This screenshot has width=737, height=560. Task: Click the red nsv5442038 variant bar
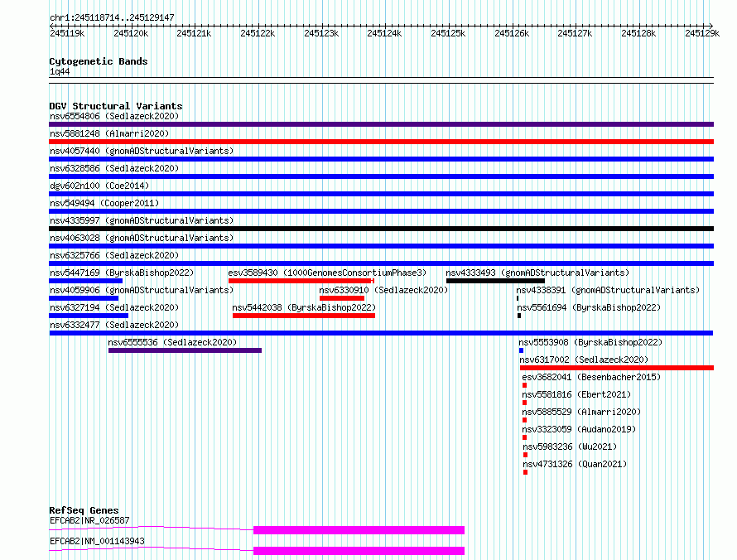pyautogui.click(x=304, y=316)
